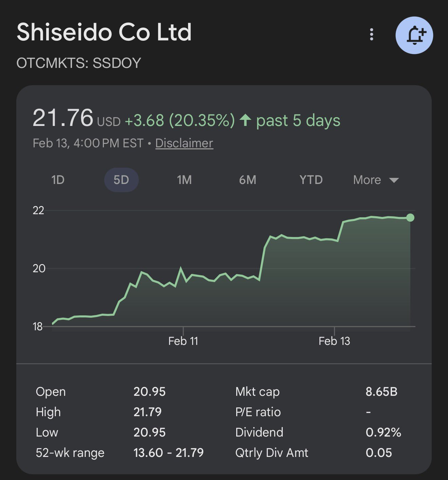The width and height of the screenshot is (448, 480).
Task: Click the chart's green endpoint dot
Action: [x=410, y=218]
